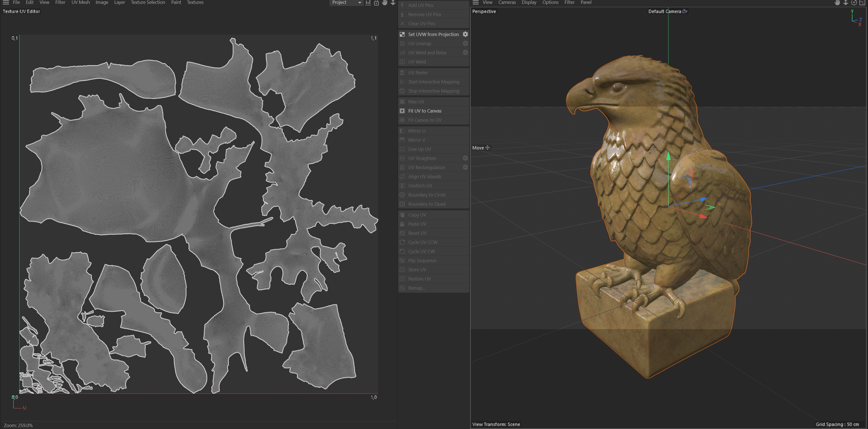Click the UV histogram bars icon

pos(368,3)
